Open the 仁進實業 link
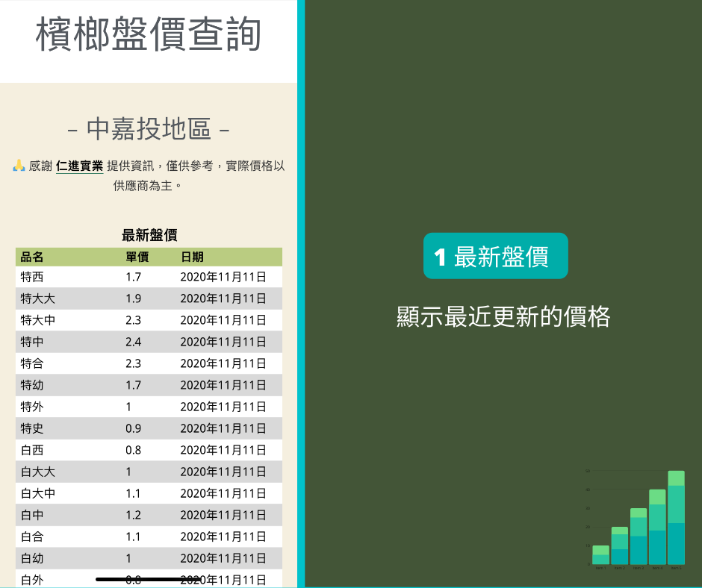 click(80, 166)
